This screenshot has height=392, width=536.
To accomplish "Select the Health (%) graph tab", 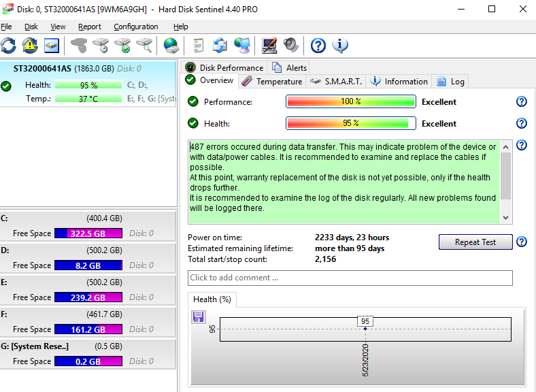I will click(x=212, y=299).
